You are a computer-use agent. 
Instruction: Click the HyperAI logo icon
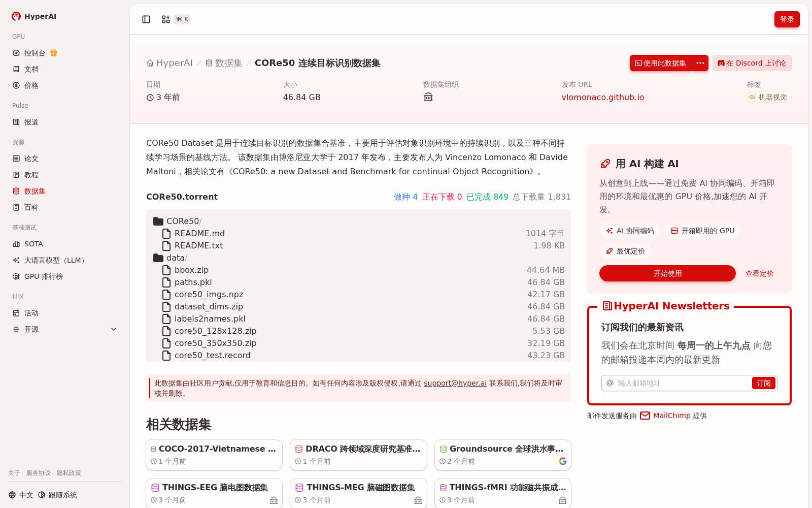(16, 16)
